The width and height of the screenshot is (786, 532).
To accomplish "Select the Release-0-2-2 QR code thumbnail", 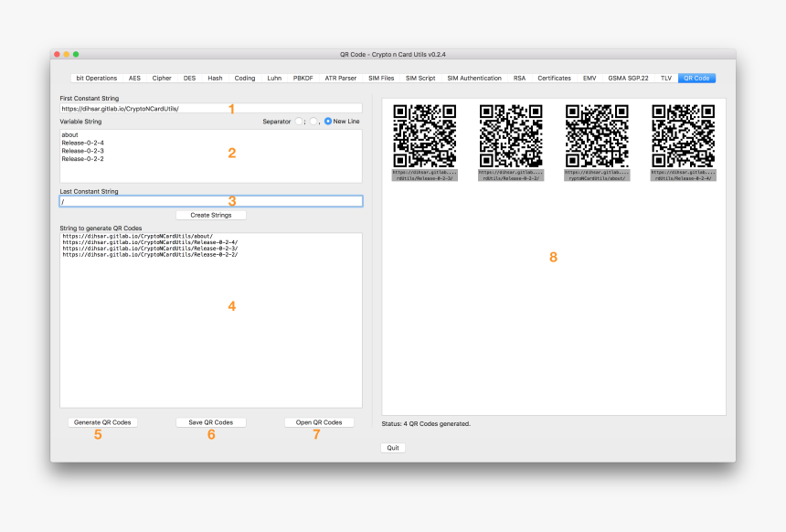I will pos(511,143).
